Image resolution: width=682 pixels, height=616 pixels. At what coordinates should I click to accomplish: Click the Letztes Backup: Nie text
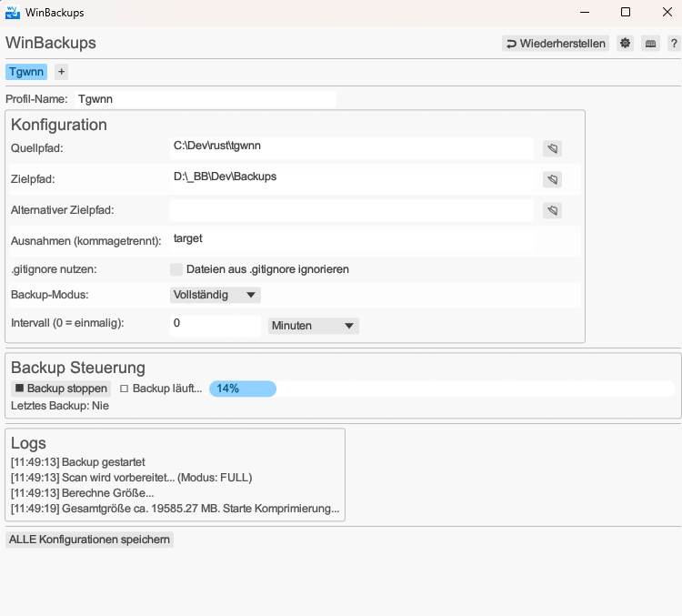pos(60,406)
